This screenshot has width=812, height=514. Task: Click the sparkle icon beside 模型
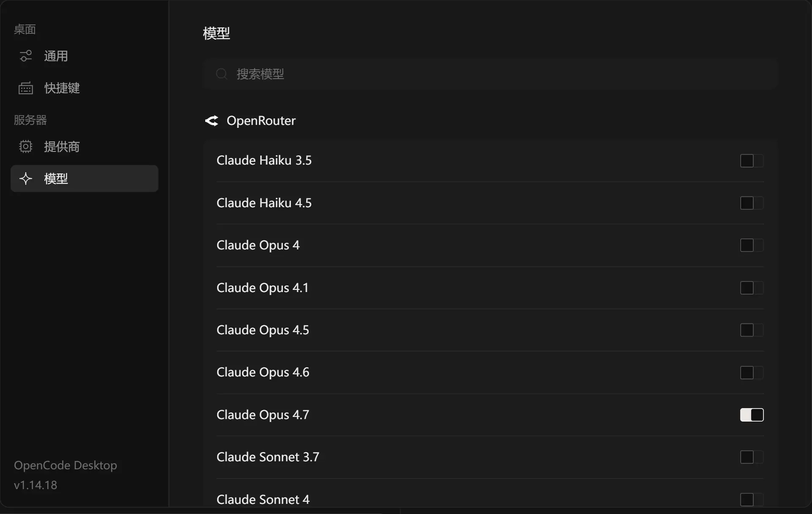click(26, 178)
